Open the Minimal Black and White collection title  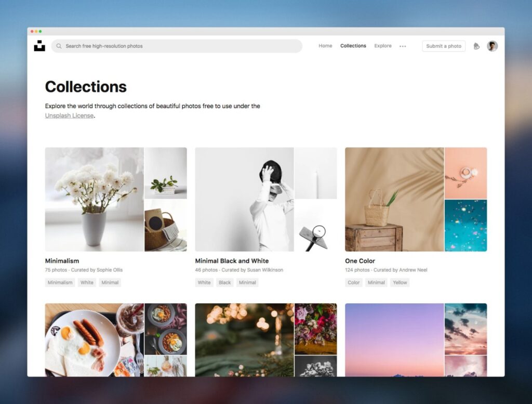(232, 260)
